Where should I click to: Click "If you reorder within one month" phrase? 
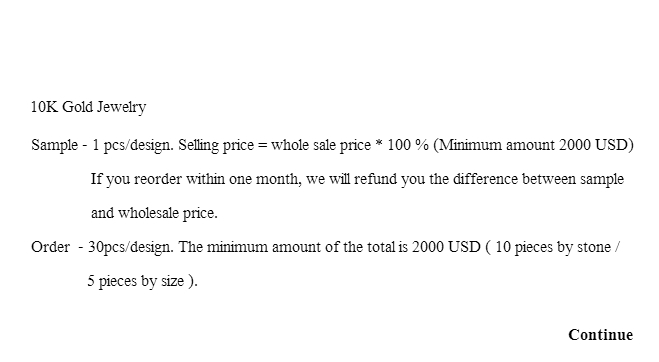[196, 179]
